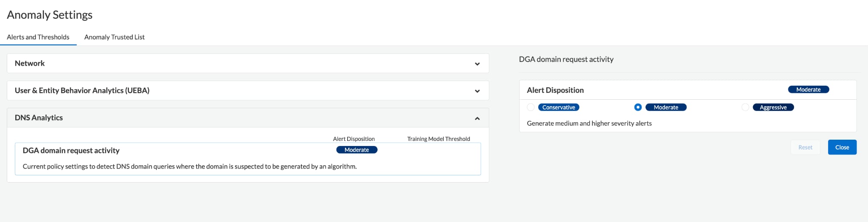Viewport: 868px width, 222px height.
Task: Click Moderate badge in Alert Disposition header
Action: coord(808,90)
